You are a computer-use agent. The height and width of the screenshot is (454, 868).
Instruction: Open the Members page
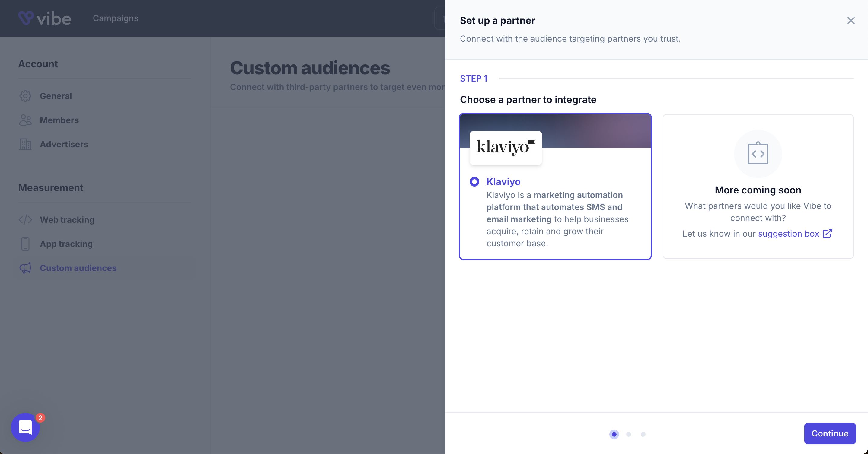pyautogui.click(x=59, y=120)
